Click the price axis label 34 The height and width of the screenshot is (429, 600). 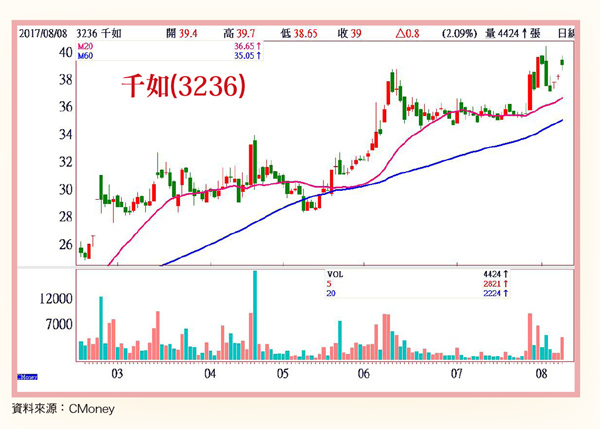[65, 134]
